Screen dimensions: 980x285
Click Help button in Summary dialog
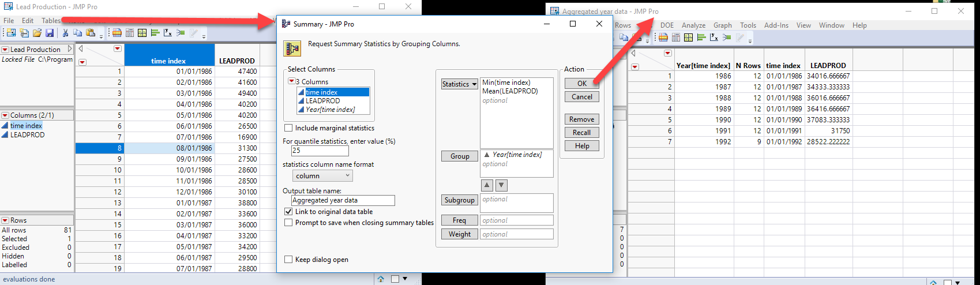pos(582,146)
